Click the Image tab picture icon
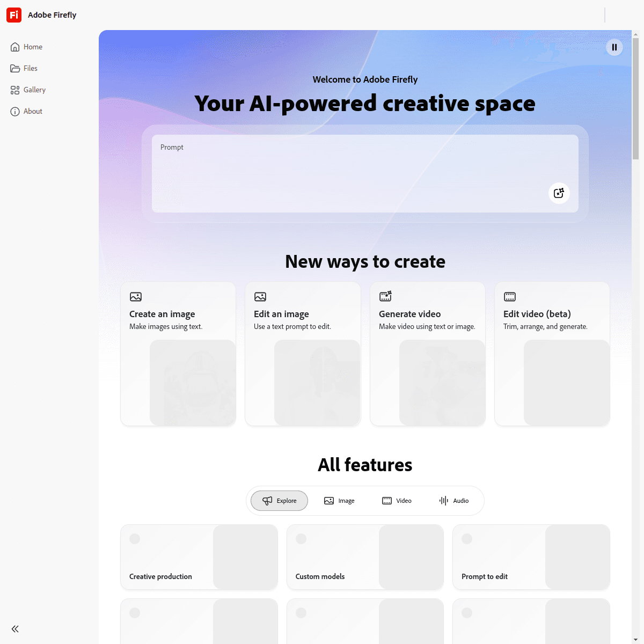The image size is (644, 644). coord(329,501)
